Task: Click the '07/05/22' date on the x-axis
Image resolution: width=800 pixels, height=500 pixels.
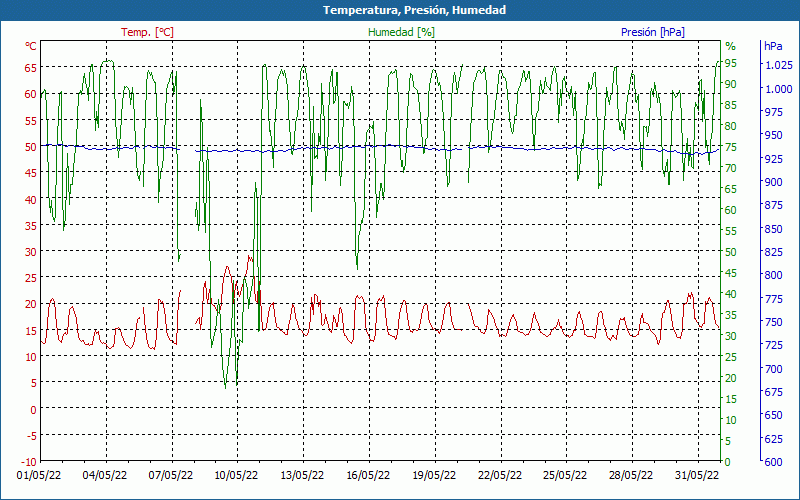Action: [170, 475]
